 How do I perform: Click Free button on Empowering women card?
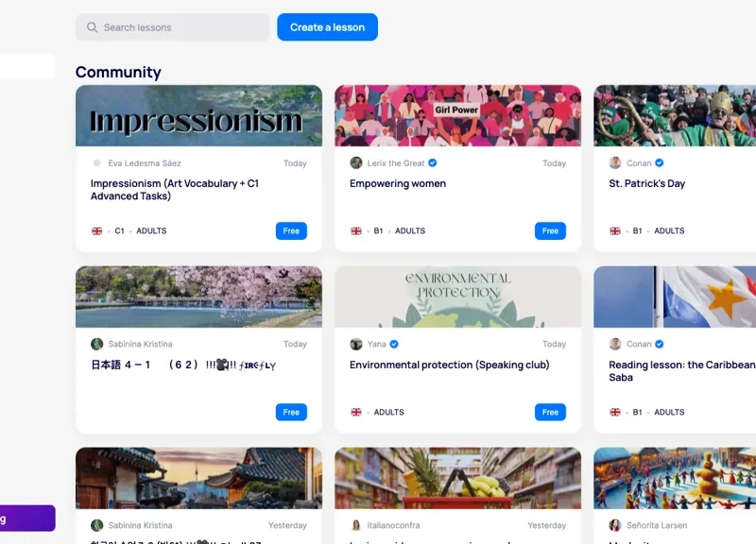[550, 230]
